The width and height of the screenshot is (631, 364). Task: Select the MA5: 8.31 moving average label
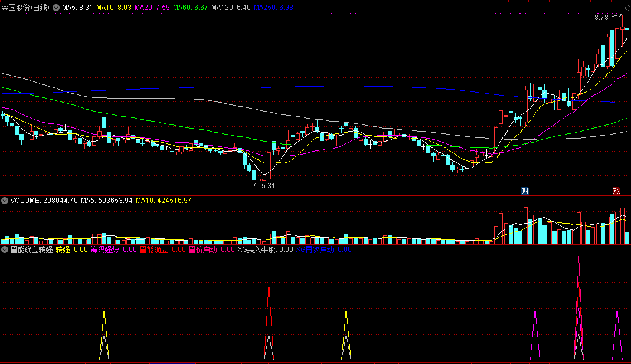click(x=77, y=8)
